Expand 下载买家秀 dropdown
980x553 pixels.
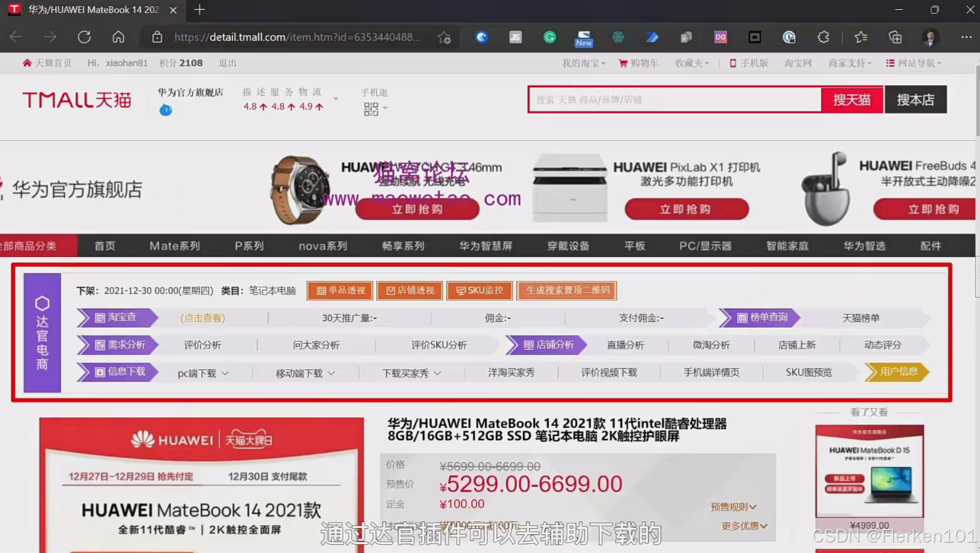[x=411, y=373]
